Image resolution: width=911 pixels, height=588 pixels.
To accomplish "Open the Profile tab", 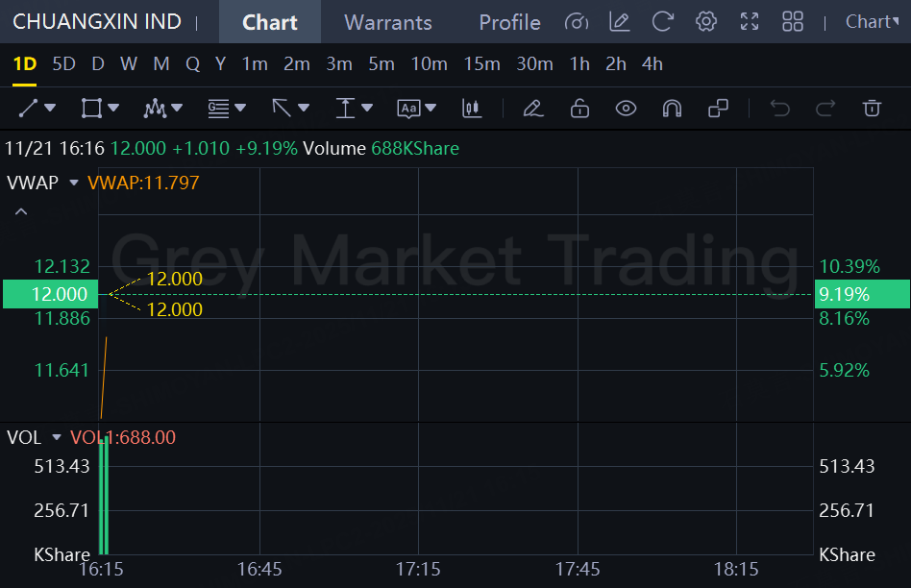I will tap(509, 22).
